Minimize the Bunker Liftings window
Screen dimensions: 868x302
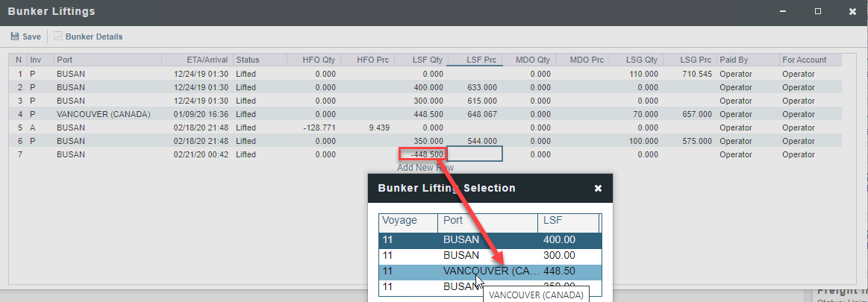pyautogui.click(x=784, y=12)
